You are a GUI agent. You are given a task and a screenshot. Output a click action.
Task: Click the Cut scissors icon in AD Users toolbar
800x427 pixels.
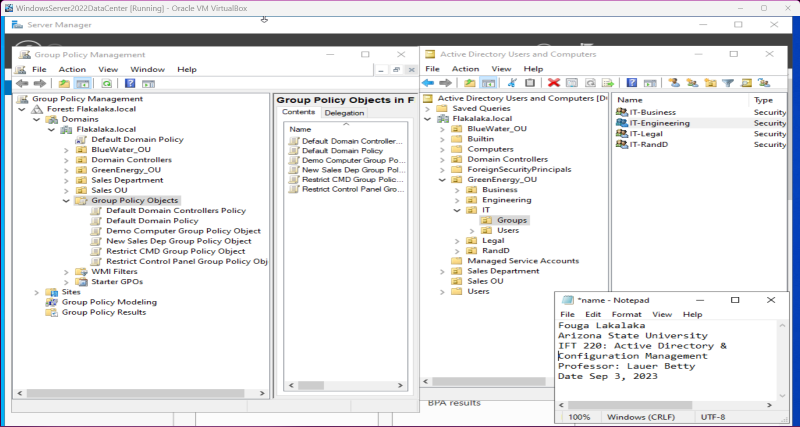click(513, 83)
